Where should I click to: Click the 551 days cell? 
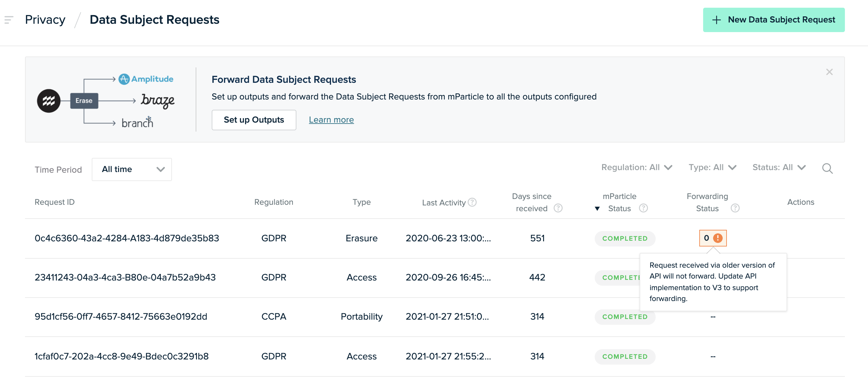537,238
